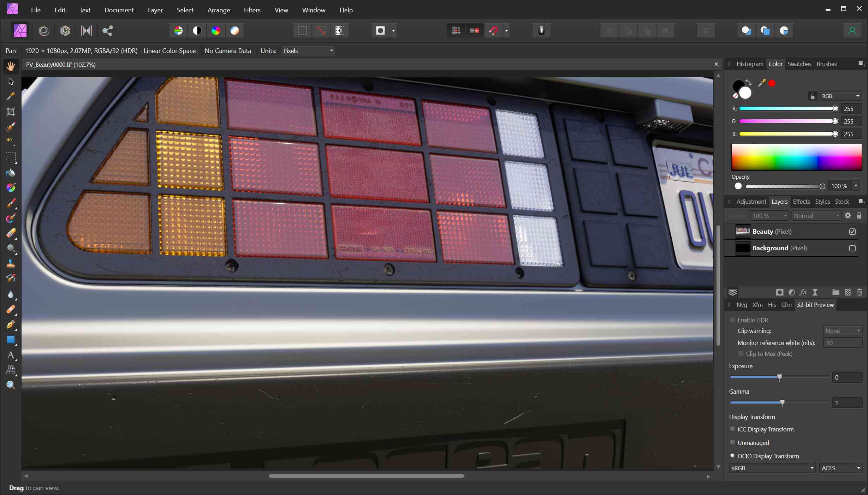Screen dimensions: 868x495
Task: Open the Filters menu
Action: tap(252, 10)
